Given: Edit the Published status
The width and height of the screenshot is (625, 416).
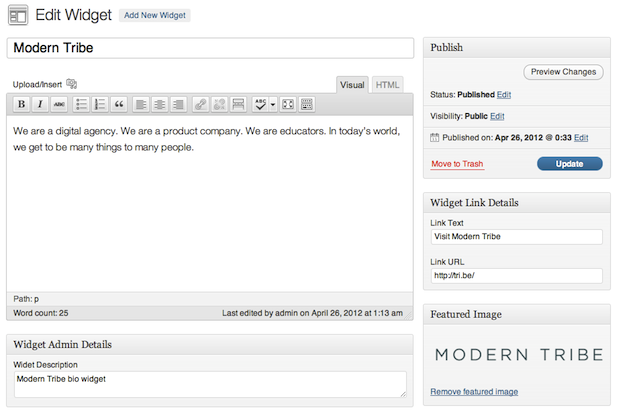Looking at the screenshot, I should click(x=504, y=94).
